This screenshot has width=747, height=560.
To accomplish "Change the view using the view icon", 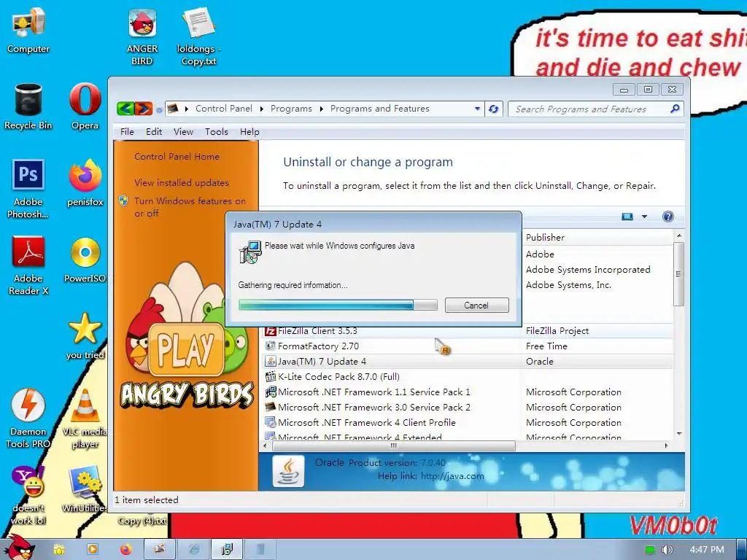I will point(627,217).
